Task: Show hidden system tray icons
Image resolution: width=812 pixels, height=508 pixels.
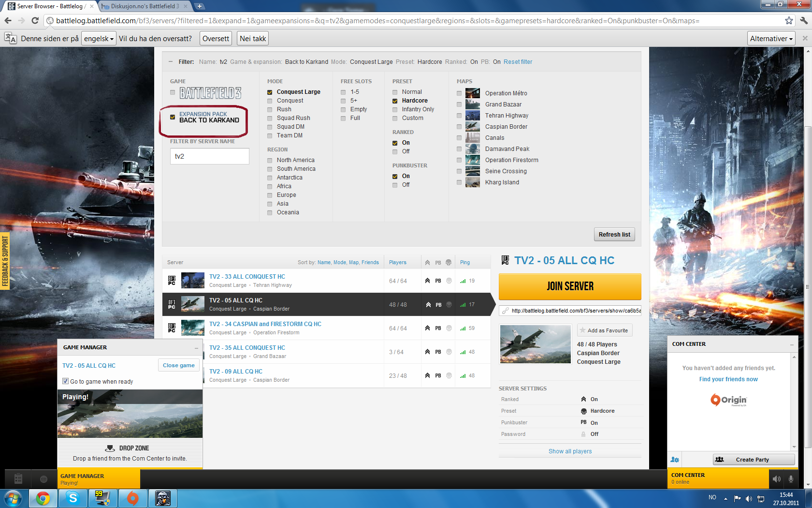Action: click(x=725, y=499)
